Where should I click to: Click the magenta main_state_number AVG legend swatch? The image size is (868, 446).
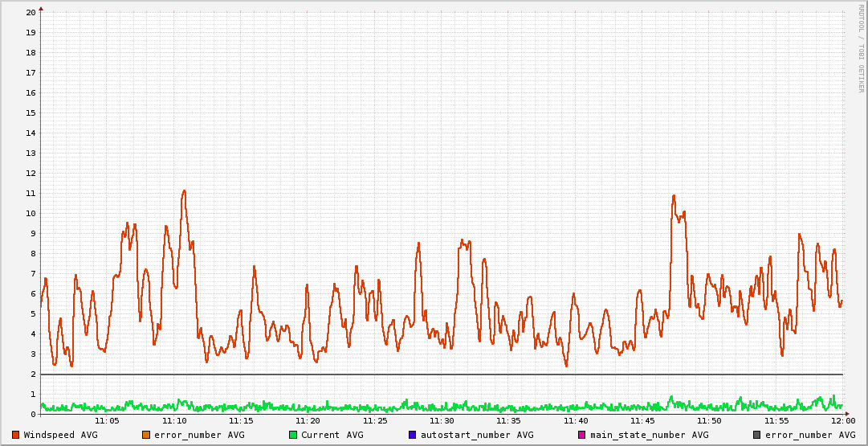click(581, 436)
